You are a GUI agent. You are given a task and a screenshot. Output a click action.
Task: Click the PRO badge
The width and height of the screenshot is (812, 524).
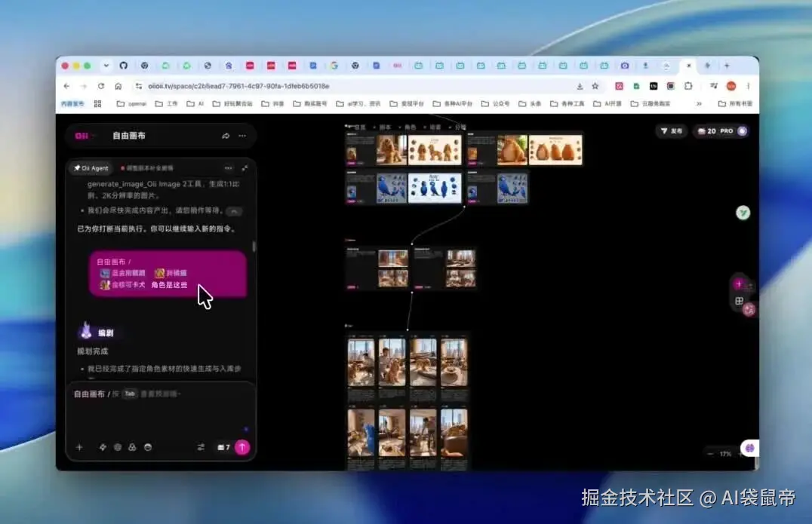(727, 131)
